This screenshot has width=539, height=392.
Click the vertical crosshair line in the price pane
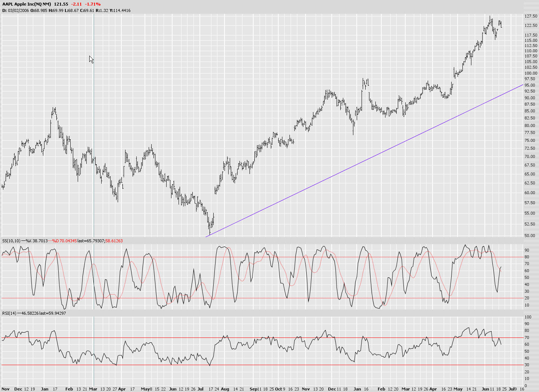[93, 125]
